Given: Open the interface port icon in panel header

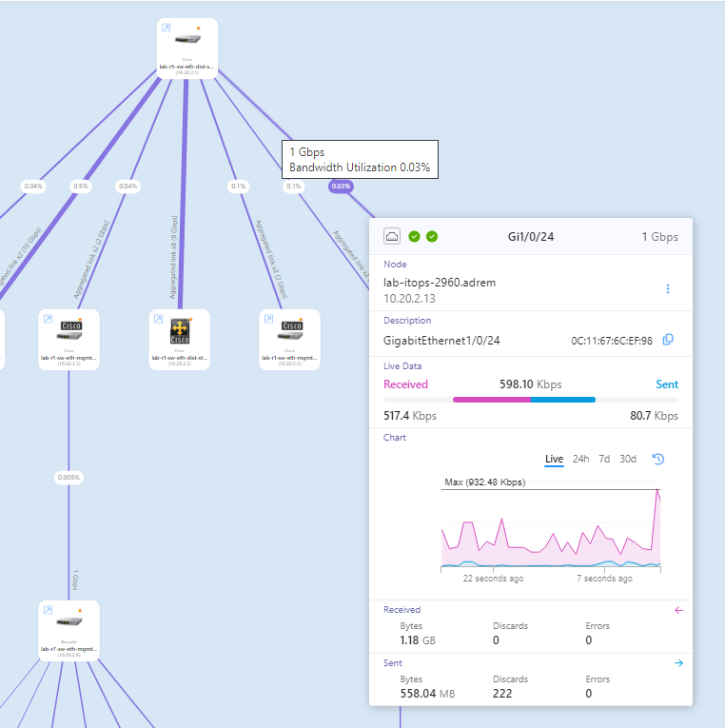Looking at the screenshot, I should pyautogui.click(x=392, y=236).
